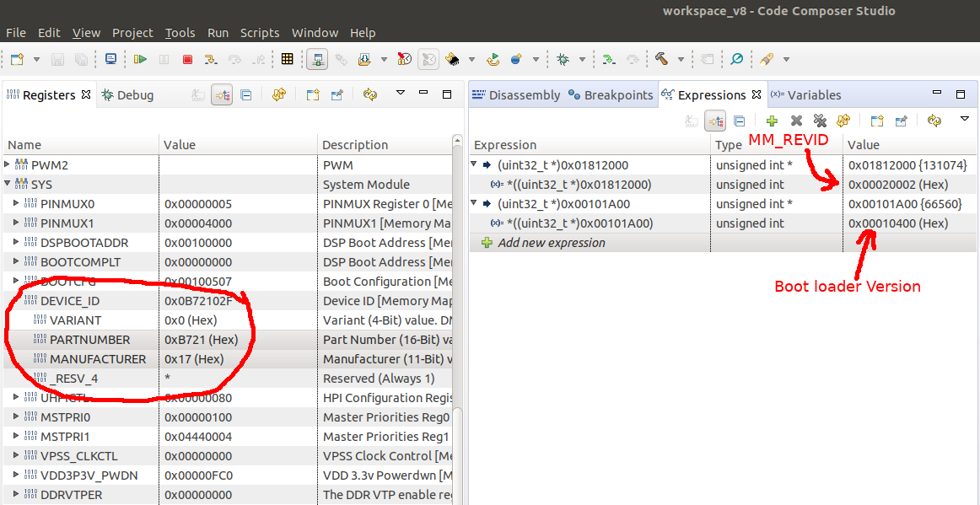Expand the PWM2 register group

(x=8, y=165)
